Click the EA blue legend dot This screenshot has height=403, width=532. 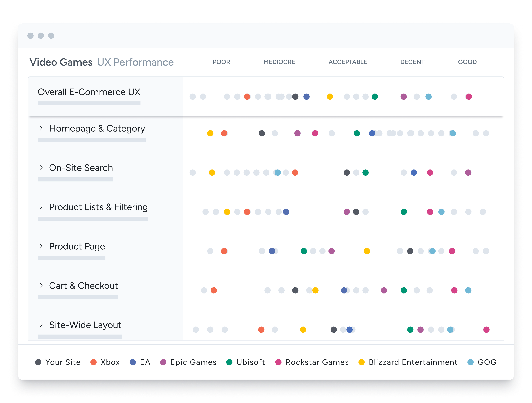[133, 362]
